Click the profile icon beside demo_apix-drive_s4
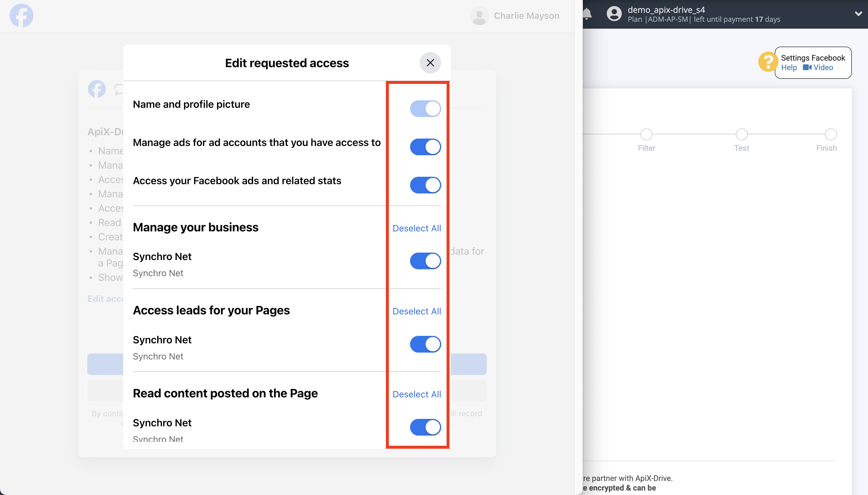Viewport: 868px width, 495px height. click(x=615, y=14)
